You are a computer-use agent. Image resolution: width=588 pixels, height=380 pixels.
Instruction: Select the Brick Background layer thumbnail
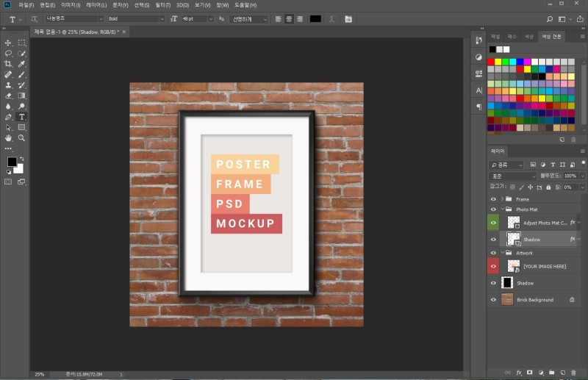tap(507, 300)
